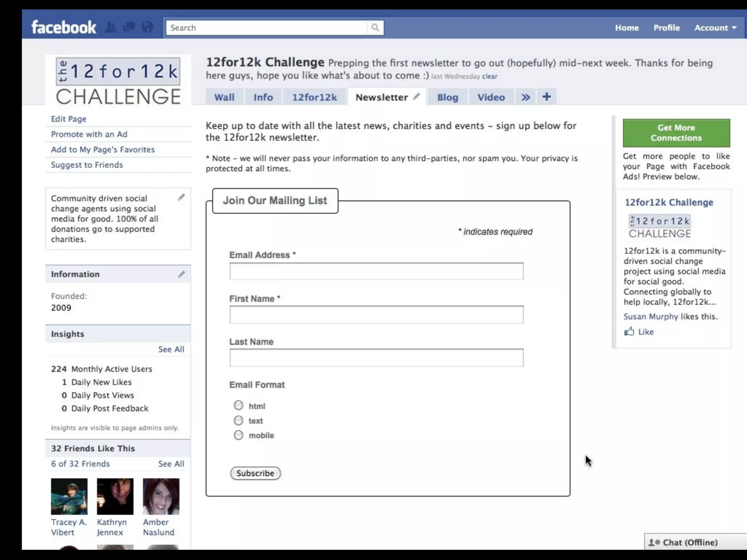Open the messages icon in header
Viewport: 747px width, 560px height.
(x=129, y=27)
